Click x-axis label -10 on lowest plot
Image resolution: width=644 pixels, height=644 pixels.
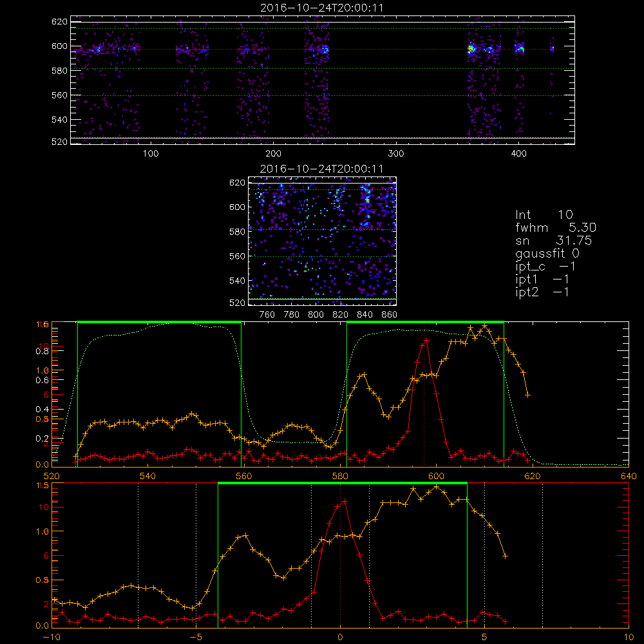coord(52,638)
